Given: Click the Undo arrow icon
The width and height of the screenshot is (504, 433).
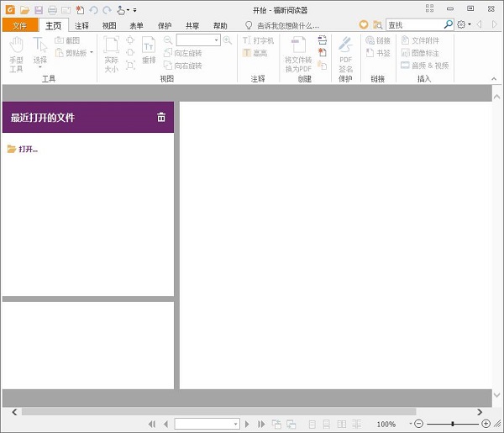Looking at the screenshot, I should coord(93,10).
